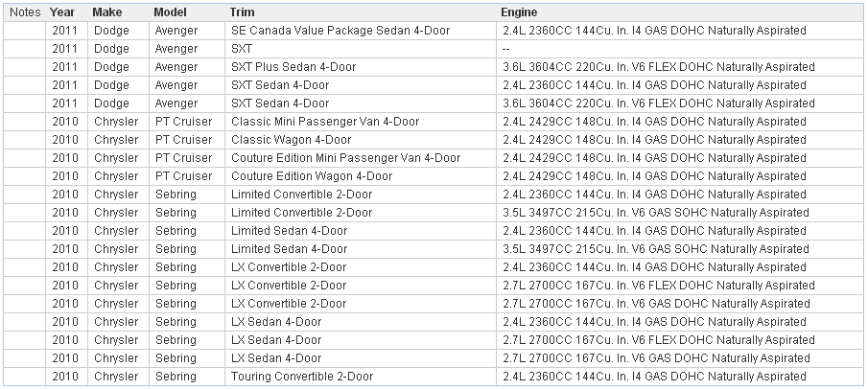Screen dimensions: 868x390
Task: Click the Model column header
Action: click(170, 12)
